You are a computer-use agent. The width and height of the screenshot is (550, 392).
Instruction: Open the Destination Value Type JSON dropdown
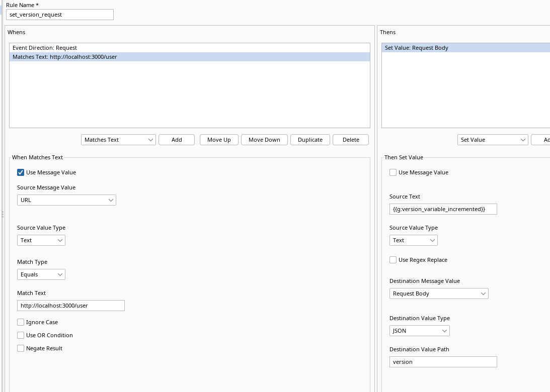coord(419,331)
